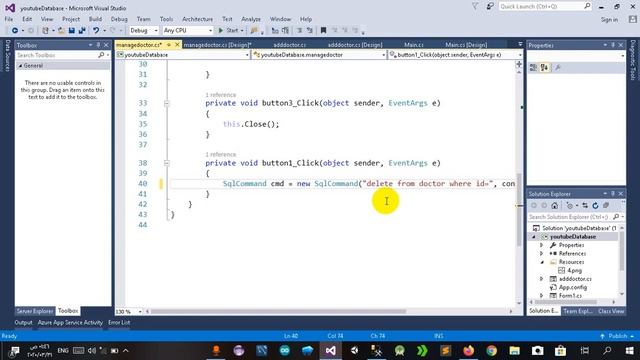Image resolution: width=640 pixels, height=360 pixels.
Task: Collapse the button3_Click method outline
Action: point(167,104)
